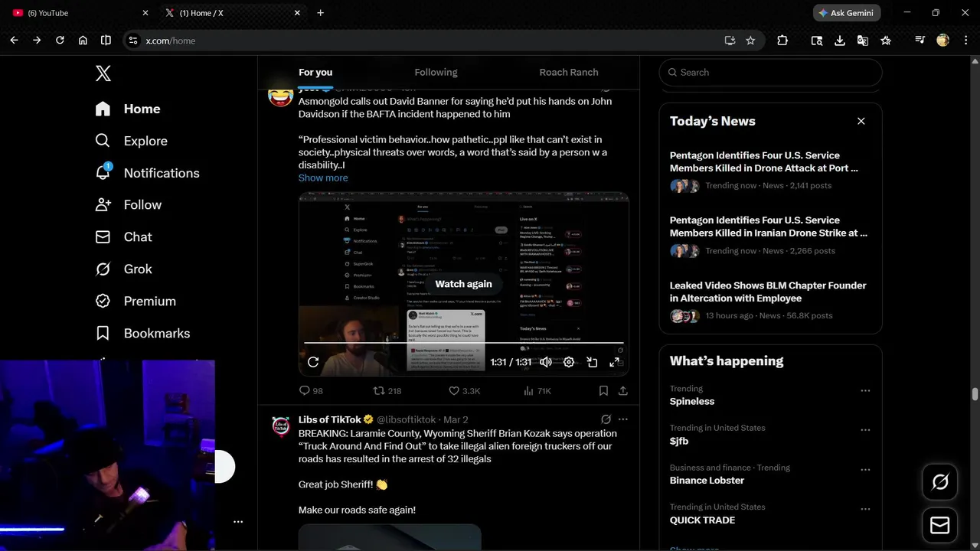
Task: Open Grok explain on Libs of TikTok post
Action: (606, 419)
